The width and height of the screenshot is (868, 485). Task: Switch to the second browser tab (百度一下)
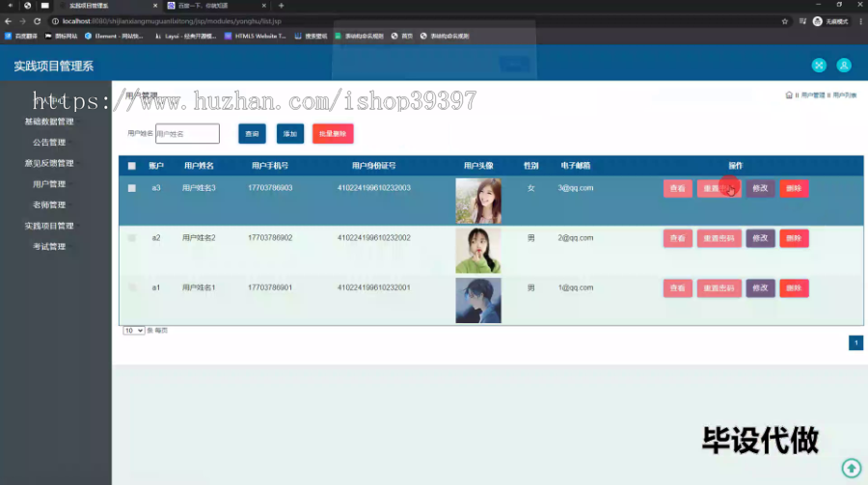pos(216,6)
